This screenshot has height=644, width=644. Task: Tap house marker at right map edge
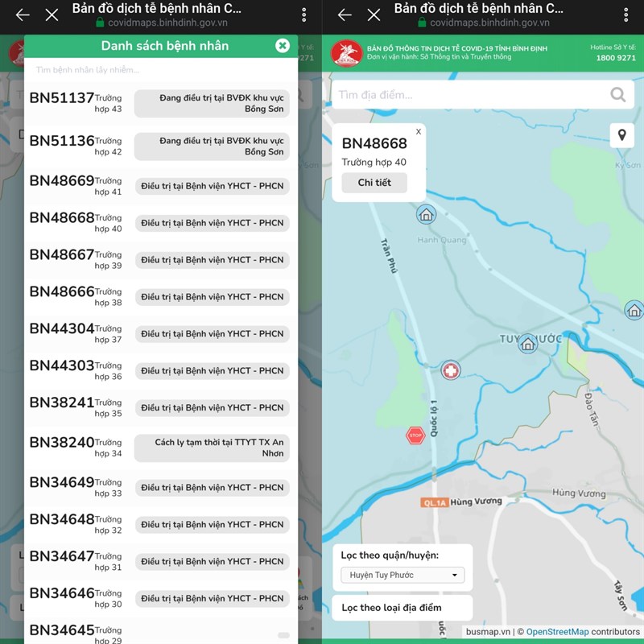tap(634, 310)
